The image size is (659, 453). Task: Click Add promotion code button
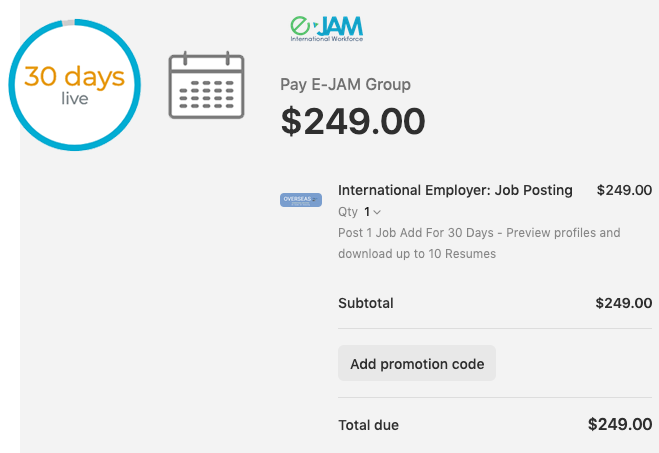[417, 363]
